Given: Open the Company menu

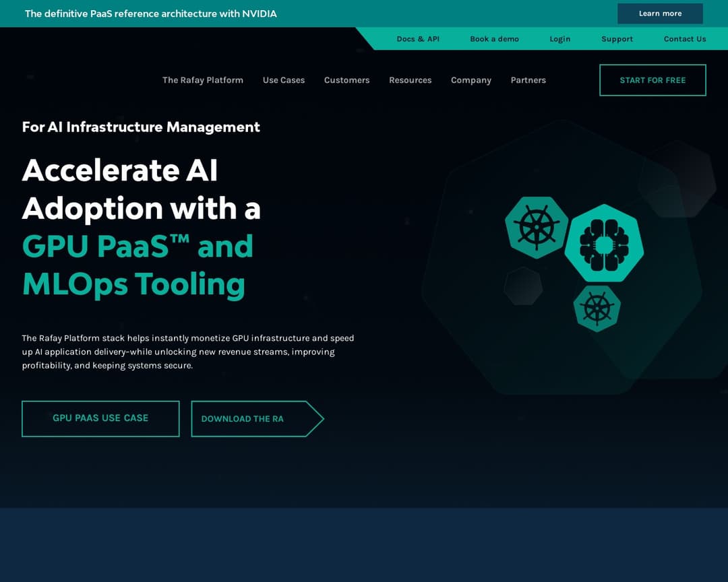Looking at the screenshot, I should point(471,80).
